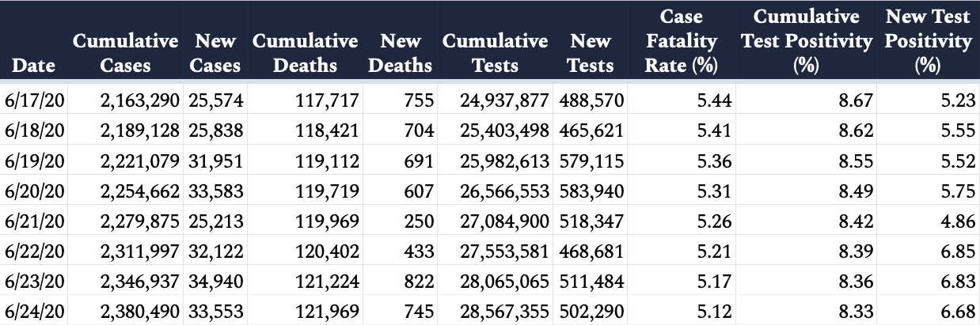Click case fatality rate value 5.44

(x=714, y=100)
